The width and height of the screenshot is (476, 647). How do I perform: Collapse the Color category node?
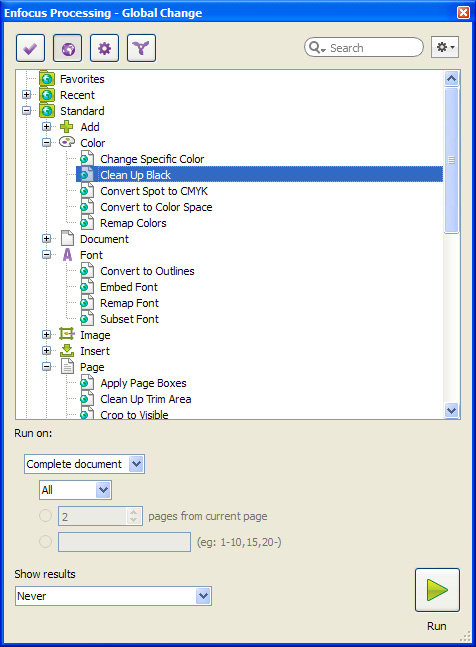click(47, 143)
